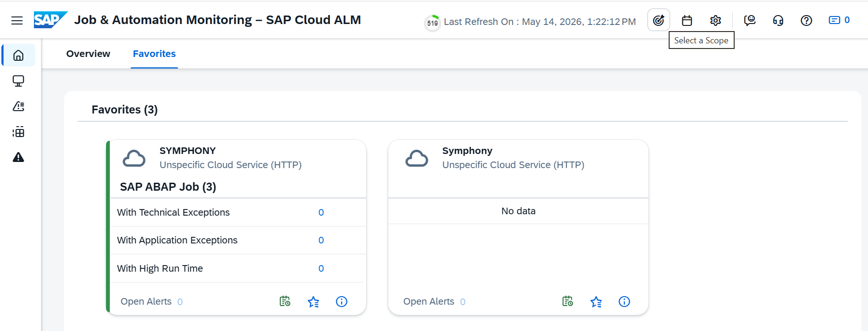868x331 pixels.
Task: Open the headset support icon
Action: point(778,20)
